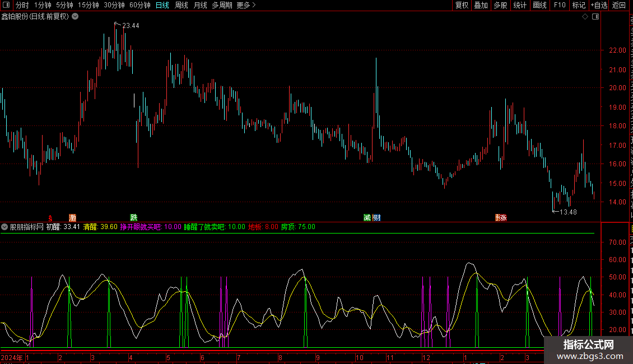The width and height of the screenshot is (633, 364).
Task: Toggle the right panel icon above the chart
Action: (x=595, y=17)
